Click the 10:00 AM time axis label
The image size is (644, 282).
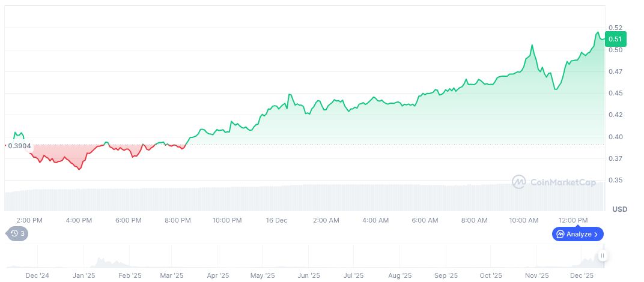[523, 220]
